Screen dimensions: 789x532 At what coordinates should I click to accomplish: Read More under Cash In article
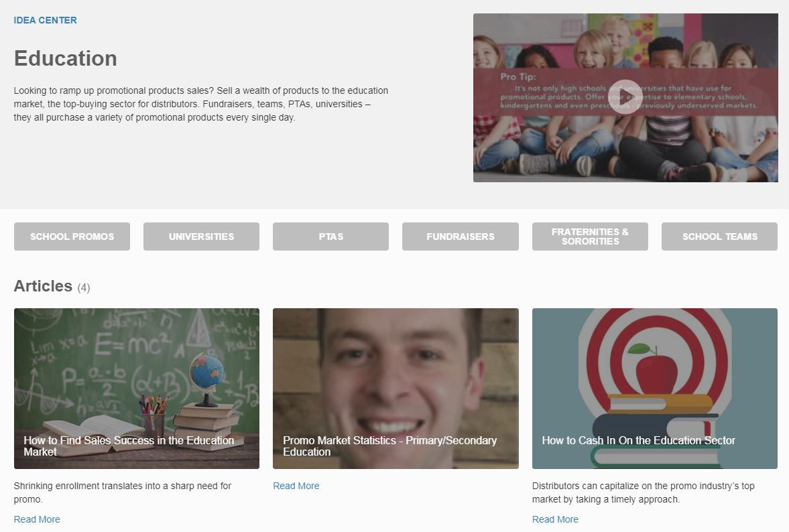(x=555, y=519)
